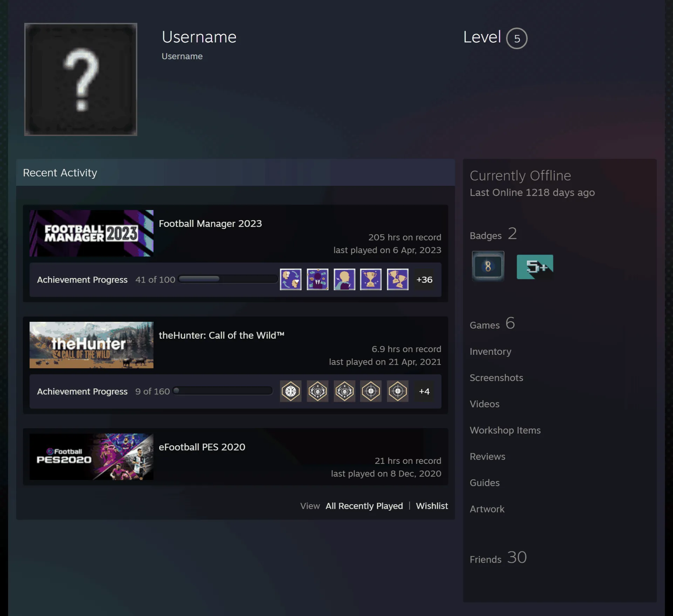
Task: Open the Videos page
Action: (x=484, y=404)
